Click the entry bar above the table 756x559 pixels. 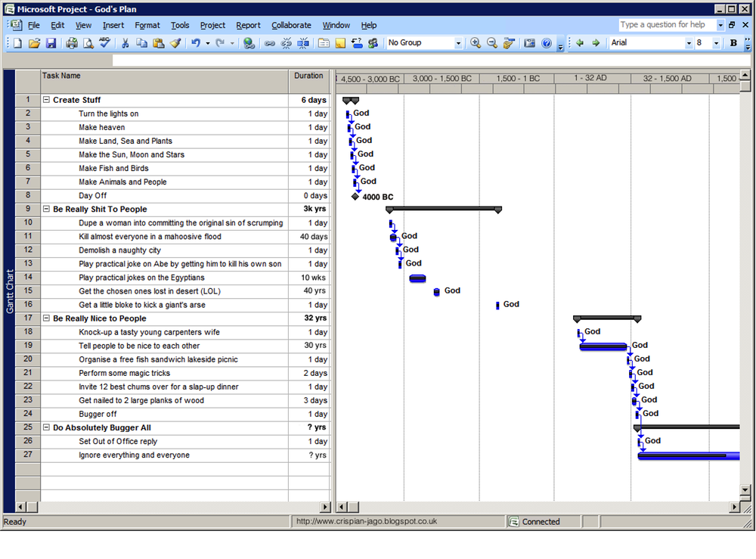[431, 61]
